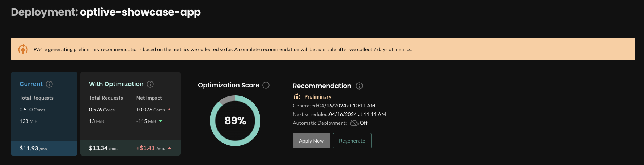Click the current 0.500 Cores value
Viewport: 644px width, 165px height.
click(32, 110)
